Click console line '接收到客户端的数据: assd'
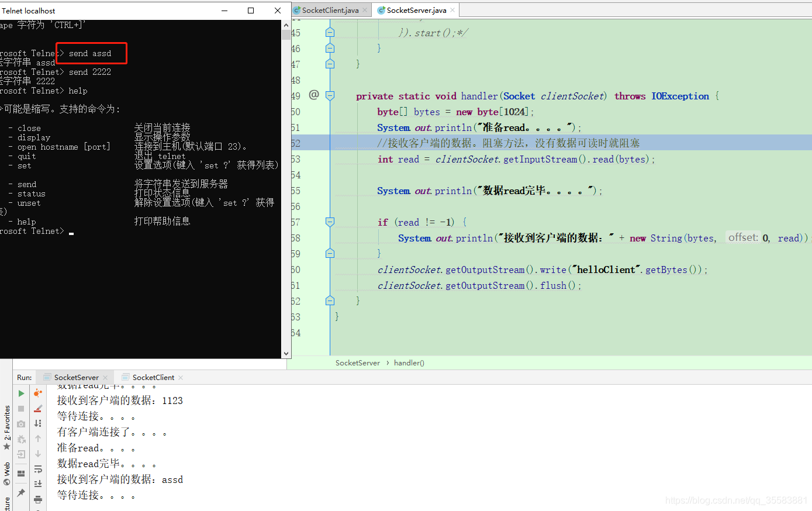812x511 pixels. click(120, 479)
